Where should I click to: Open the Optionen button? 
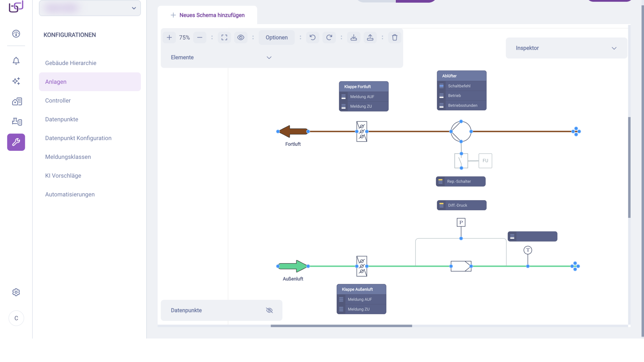pos(276,38)
